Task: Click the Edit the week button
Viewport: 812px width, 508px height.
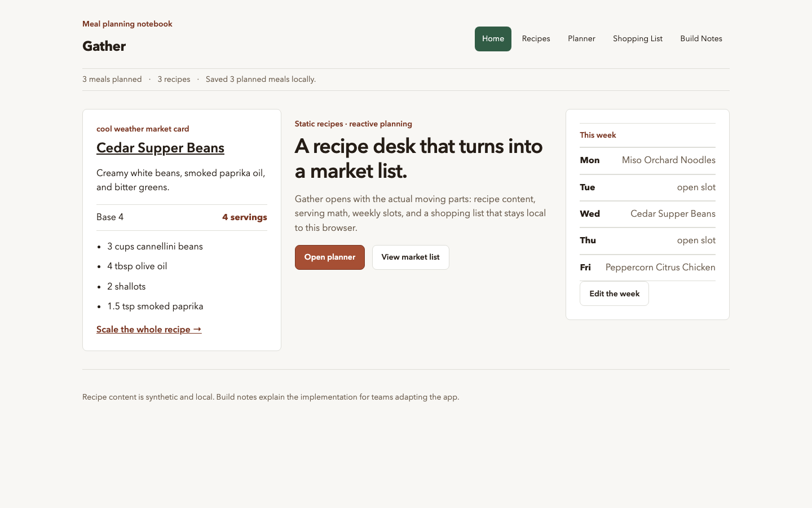Action: pyautogui.click(x=614, y=294)
